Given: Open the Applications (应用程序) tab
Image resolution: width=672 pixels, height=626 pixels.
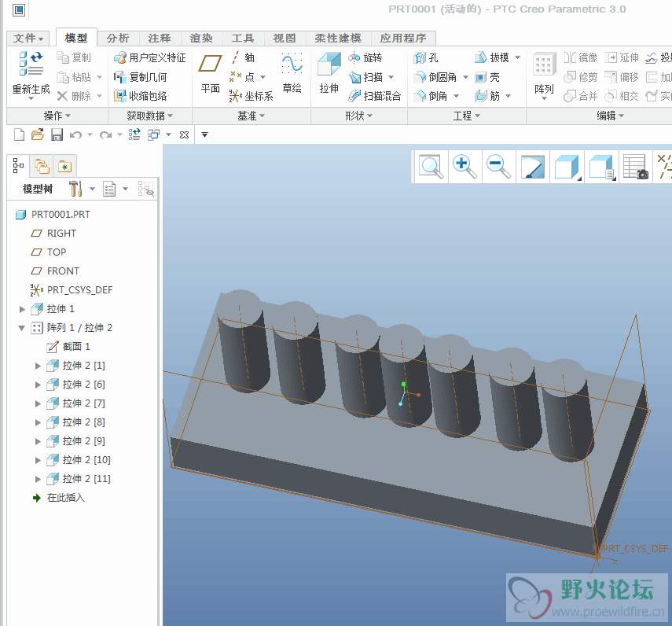Looking at the screenshot, I should click(403, 39).
